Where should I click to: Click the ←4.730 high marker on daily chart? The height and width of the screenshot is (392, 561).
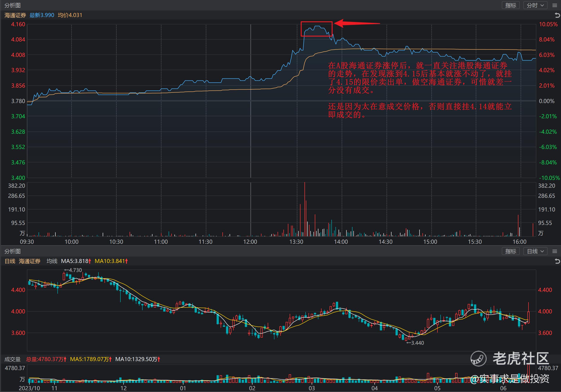coord(73,270)
